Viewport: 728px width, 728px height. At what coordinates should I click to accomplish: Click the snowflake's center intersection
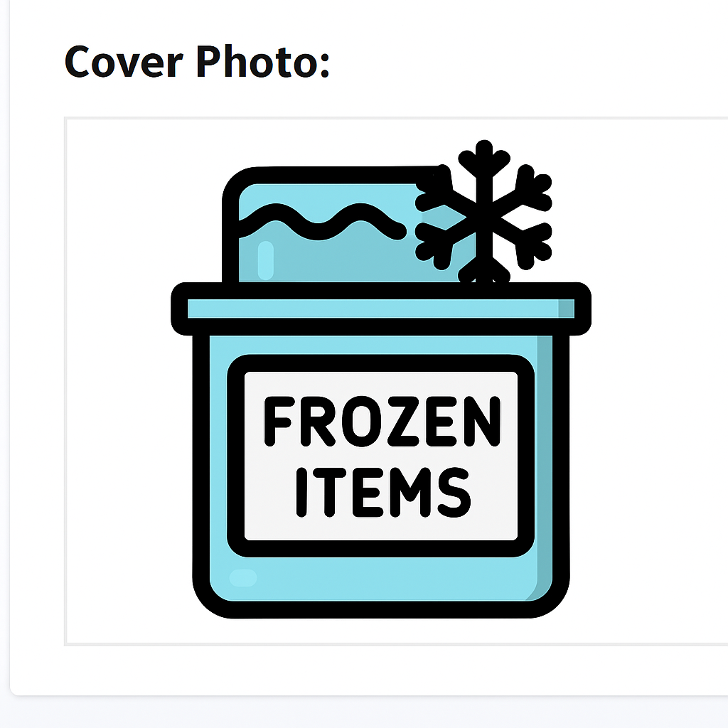[483, 216]
